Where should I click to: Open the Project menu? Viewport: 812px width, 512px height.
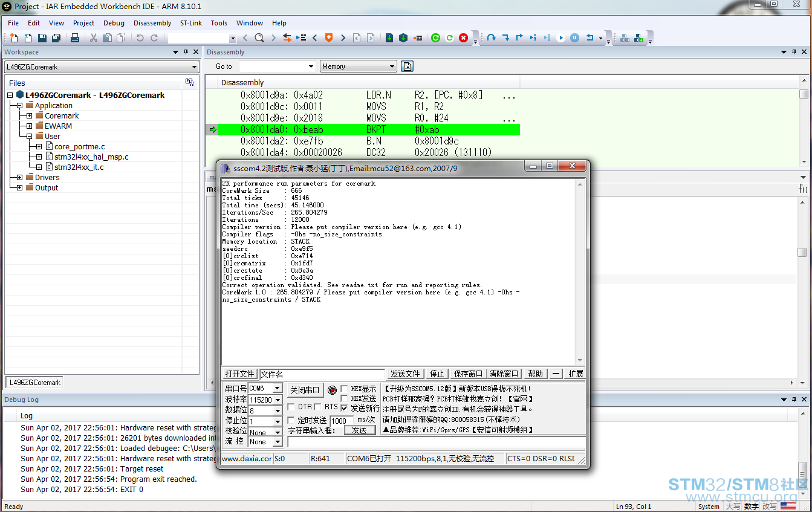pyautogui.click(x=83, y=23)
